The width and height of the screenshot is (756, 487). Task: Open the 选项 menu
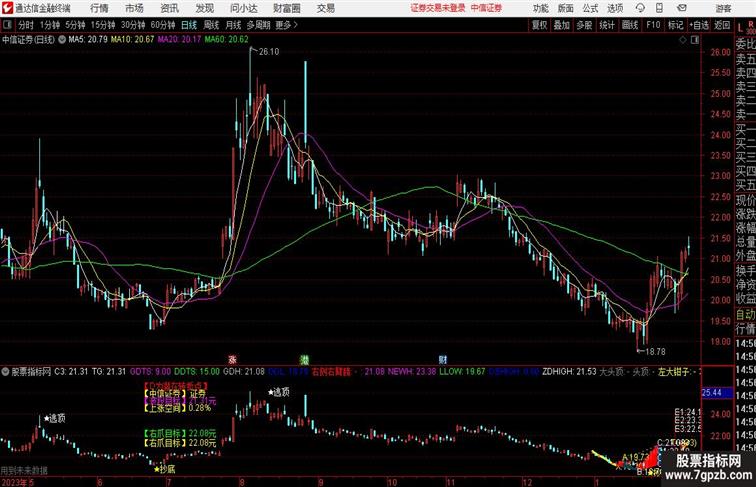615,8
